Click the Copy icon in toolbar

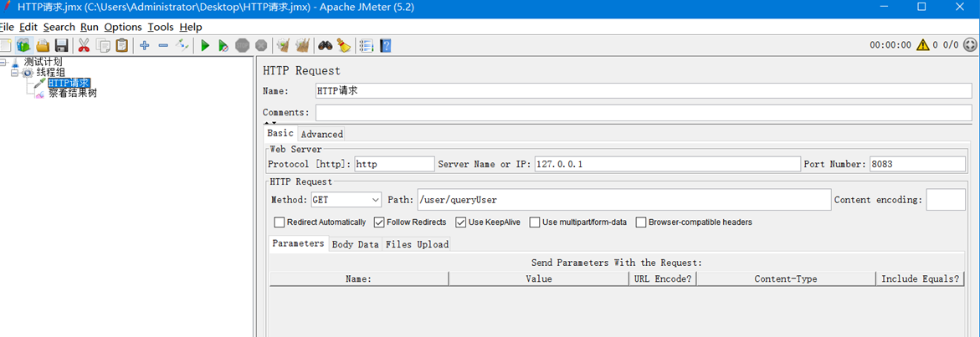(x=103, y=45)
